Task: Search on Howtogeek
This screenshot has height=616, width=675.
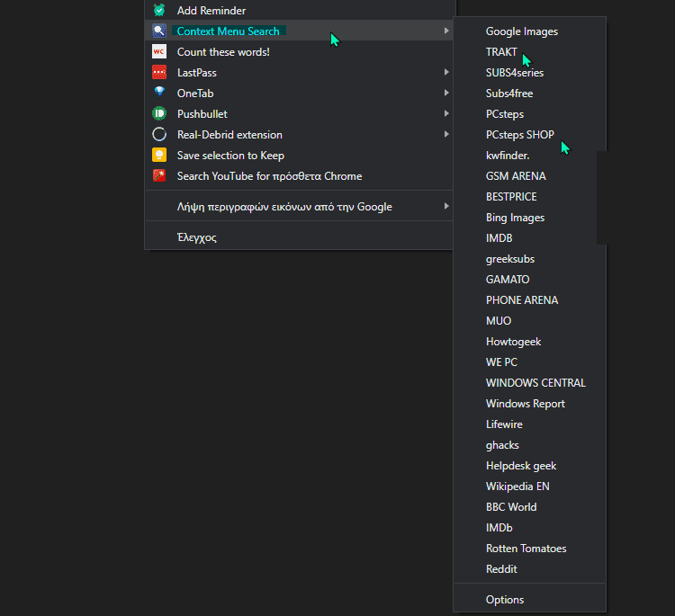Action: [530, 342]
